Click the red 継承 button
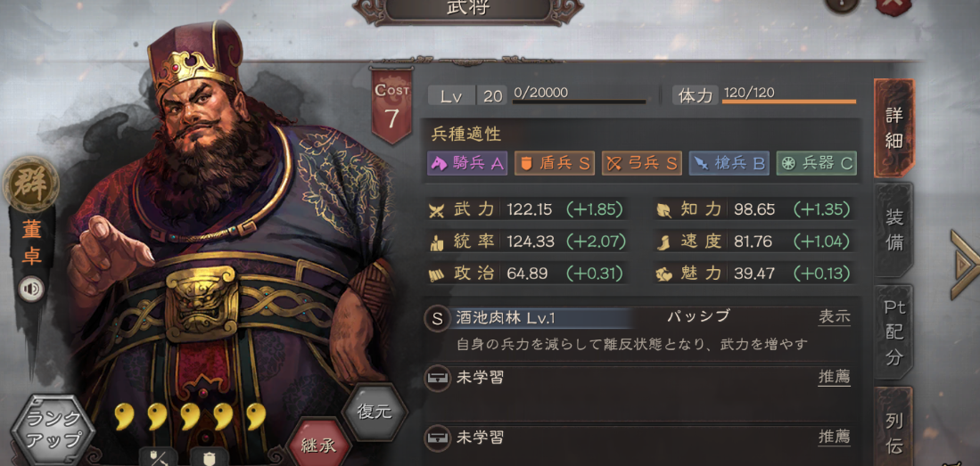The image size is (980, 466). click(x=318, y=444)
